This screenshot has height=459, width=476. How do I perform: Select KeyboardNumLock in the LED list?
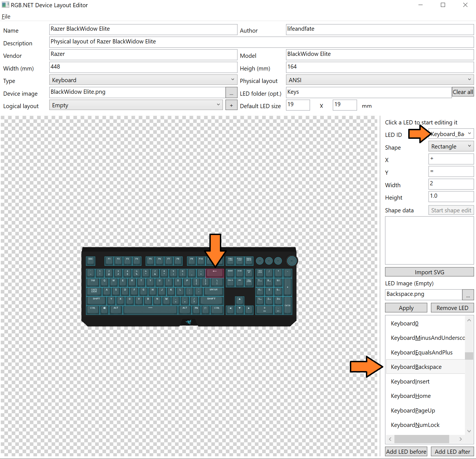click(x=425, y=425)
